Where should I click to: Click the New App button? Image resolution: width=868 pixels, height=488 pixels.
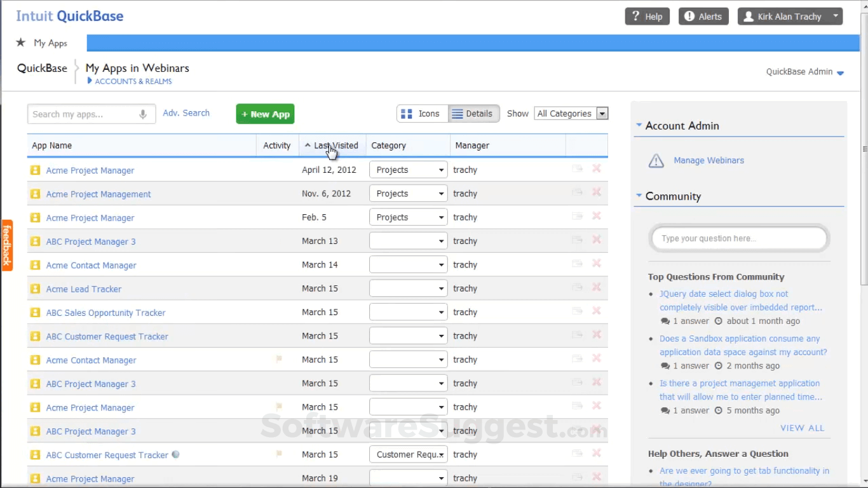[265, 114]
